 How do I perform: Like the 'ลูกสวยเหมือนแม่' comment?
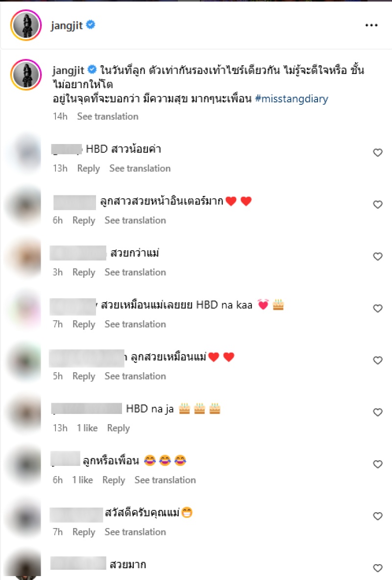(378, 360)
